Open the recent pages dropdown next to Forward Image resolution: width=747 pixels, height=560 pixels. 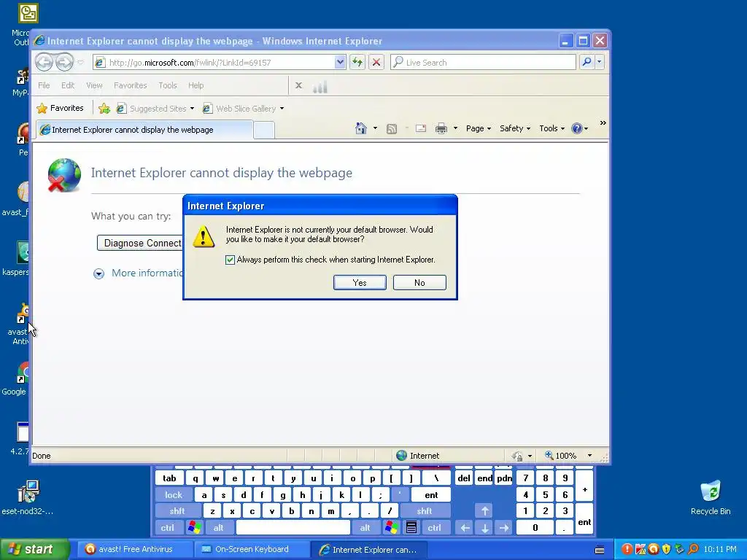80,63
